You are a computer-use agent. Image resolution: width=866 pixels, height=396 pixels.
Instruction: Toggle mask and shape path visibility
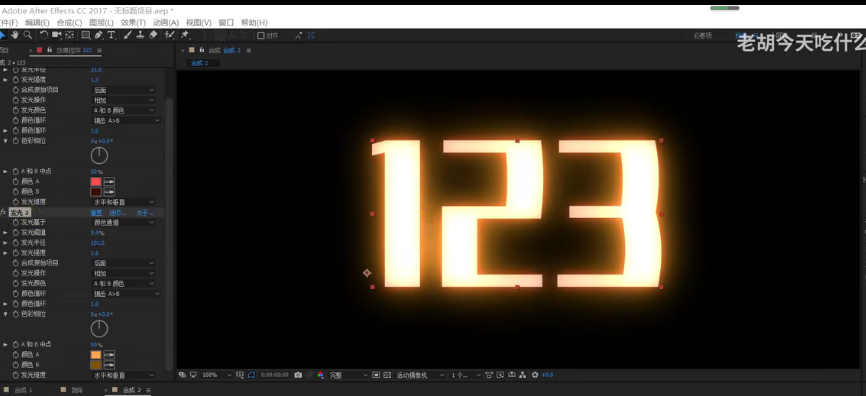[x=251, y=375]
